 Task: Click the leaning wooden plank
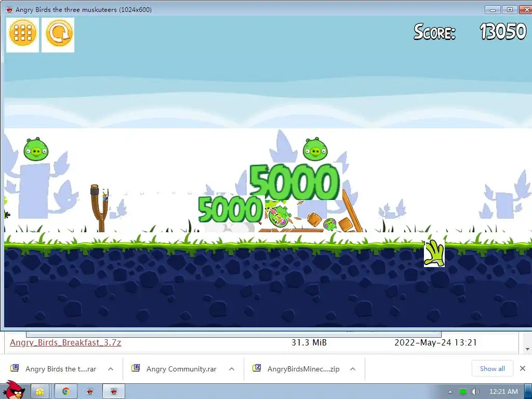click(352, 211)
